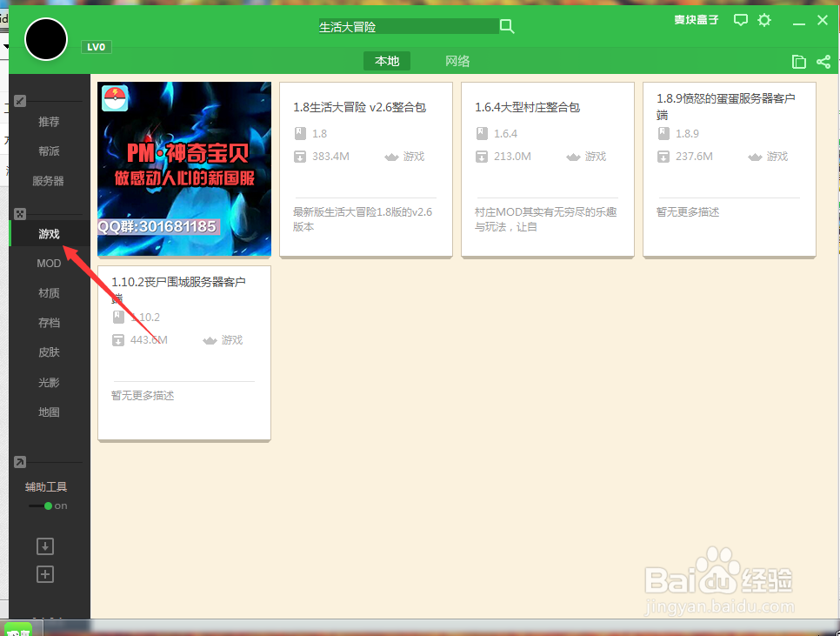Click the copy pages icon below header
The width and height of the screenshot is (840, 636).
799,62
